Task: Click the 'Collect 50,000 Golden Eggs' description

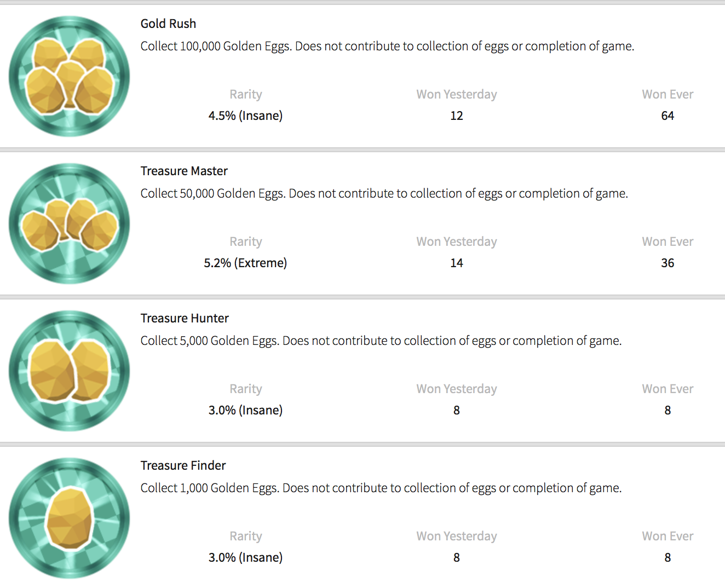Action: [384, 193]
